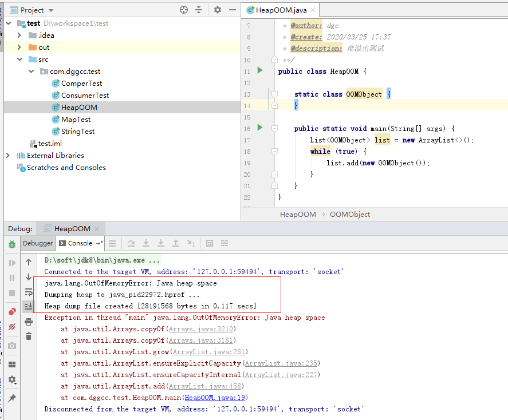The width and height of the screenshot is (508, 420).
Task: Click the Stop square in debug sidebar
Action: click(x=12, y=292)
